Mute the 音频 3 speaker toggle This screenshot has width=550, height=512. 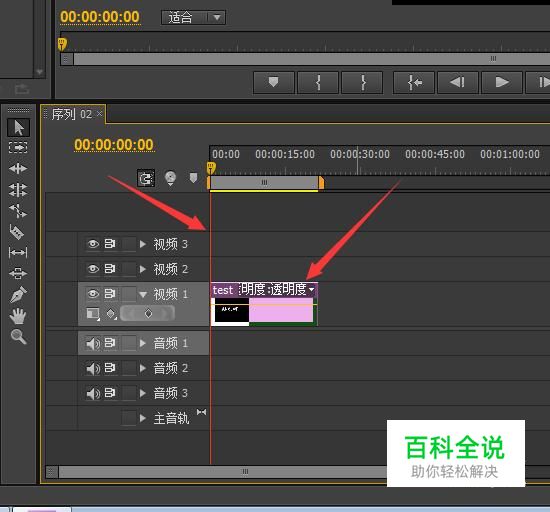coord(93,393)
